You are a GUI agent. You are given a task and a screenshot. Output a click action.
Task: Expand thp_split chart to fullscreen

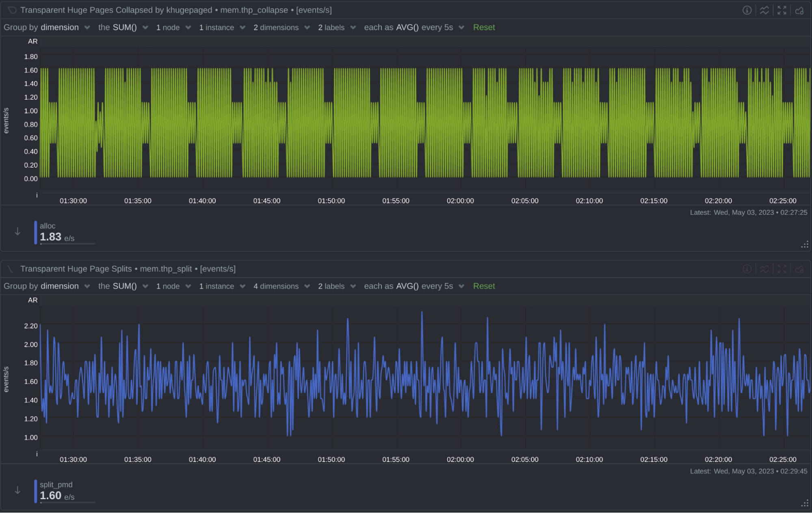782,269
